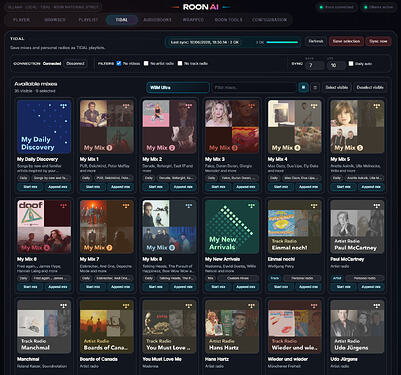
Task: Click the TIDAL logo on Paul McCartney cover
Action: (x=376, y=206)
